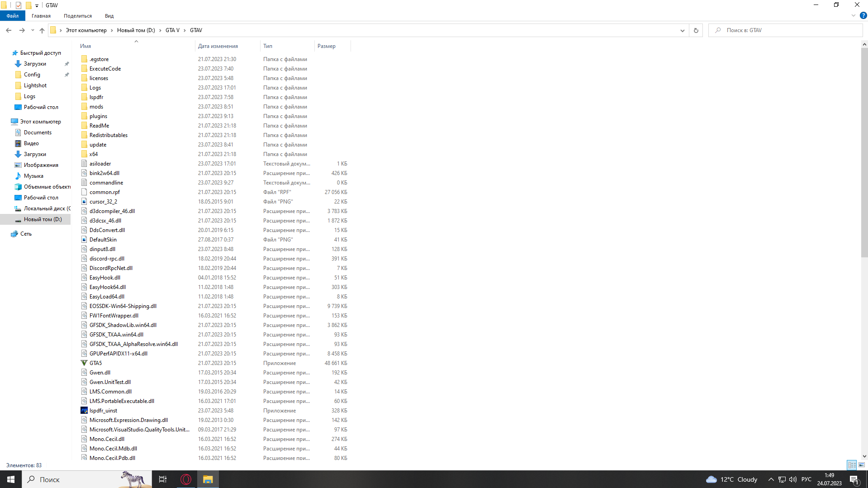Click File Explorer taskbar icon
Viewport: 868px width, 488px height.
208,479
